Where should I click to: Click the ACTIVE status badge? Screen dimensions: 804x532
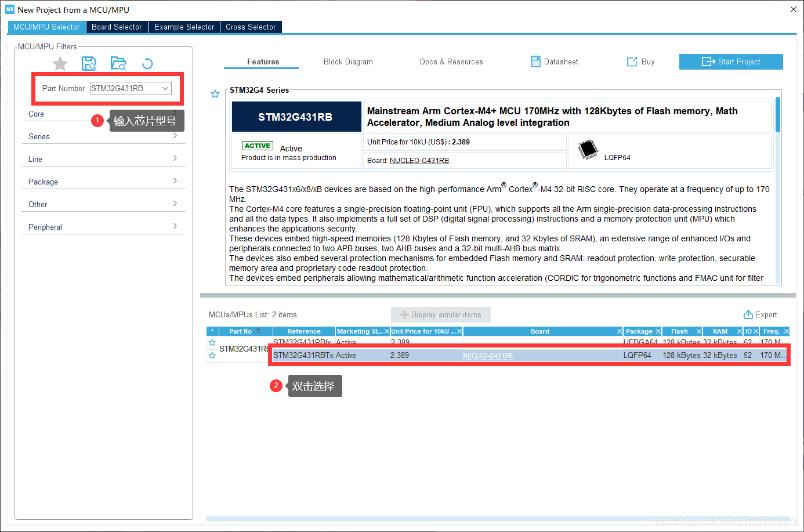(258, 146)
